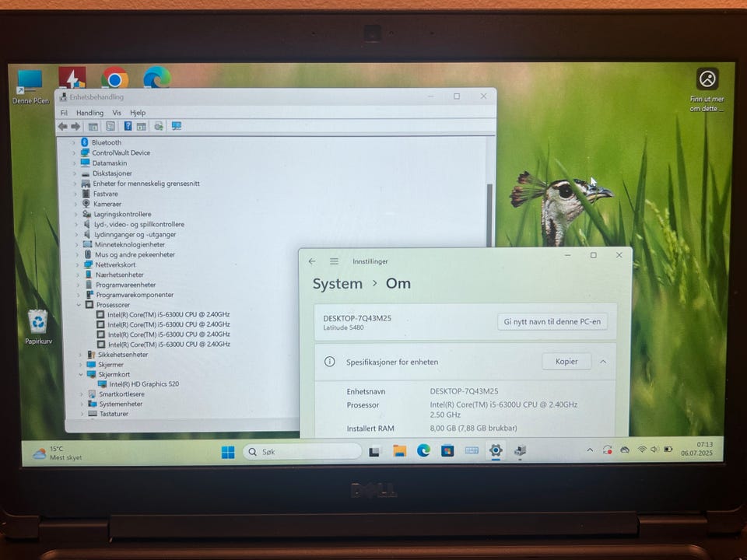
Task: Click battery icon in system tray
Action: point(668,449)
